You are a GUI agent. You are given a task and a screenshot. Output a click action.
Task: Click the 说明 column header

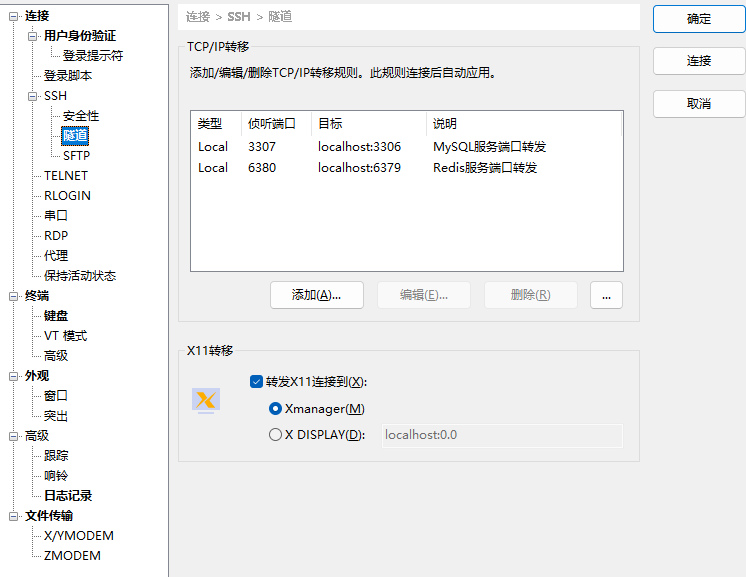pyautogui.click(x=524, y=124)
